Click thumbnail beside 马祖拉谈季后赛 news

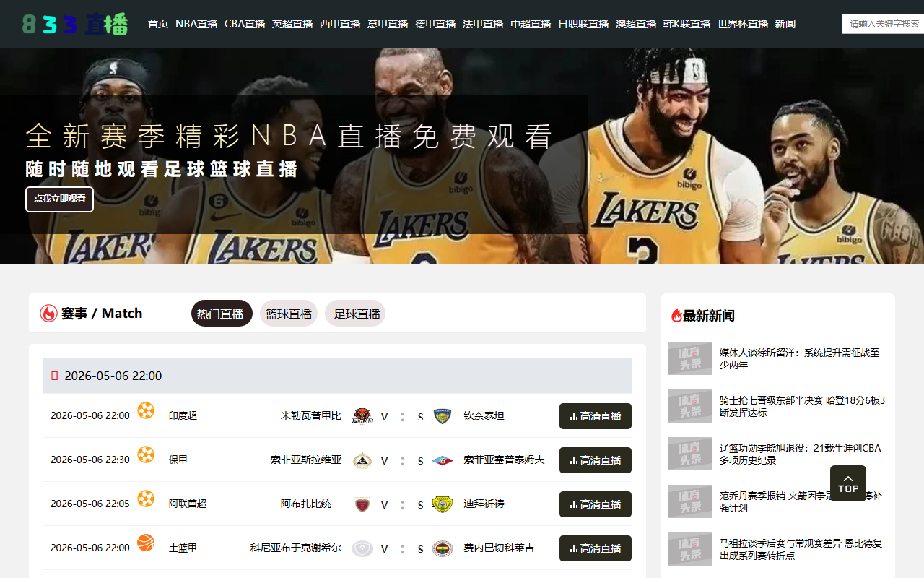(x=690, y=549)
